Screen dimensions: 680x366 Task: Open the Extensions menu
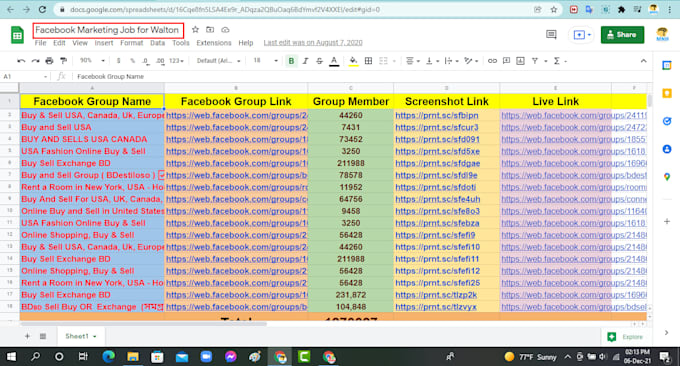click(x=214, y=43)
